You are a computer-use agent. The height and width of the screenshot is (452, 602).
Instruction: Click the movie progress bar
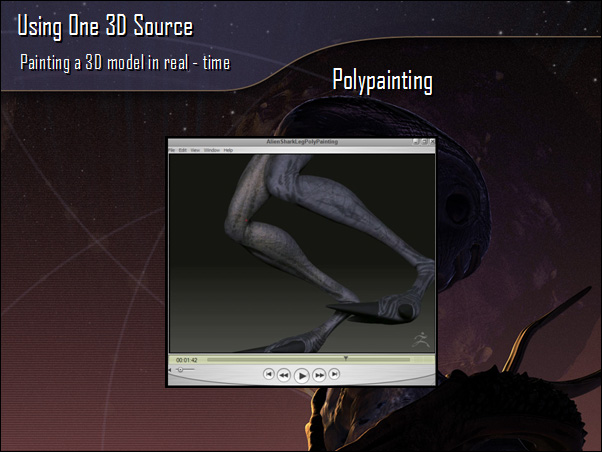pos(308,360)
